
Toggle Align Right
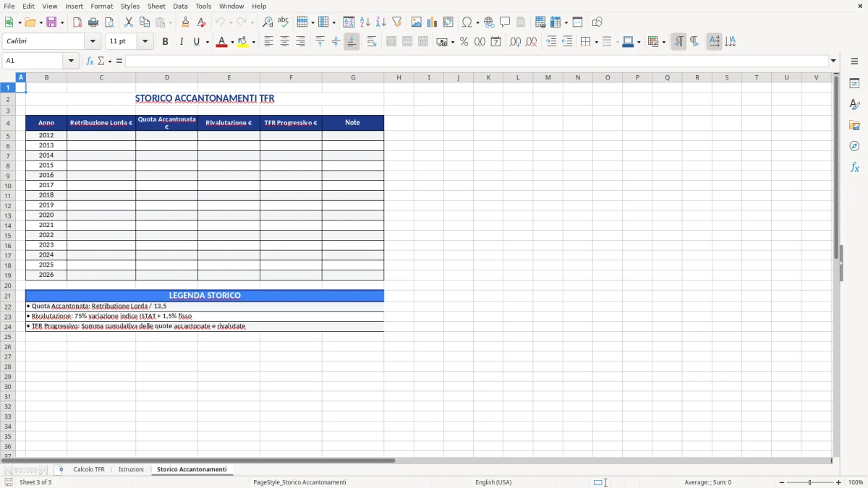click(x=300, y=42)
